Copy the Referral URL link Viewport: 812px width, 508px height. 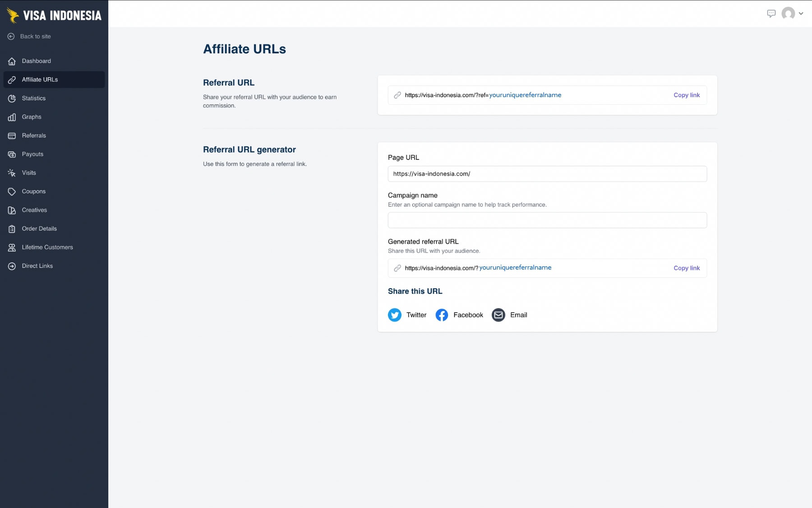(687, 95)
